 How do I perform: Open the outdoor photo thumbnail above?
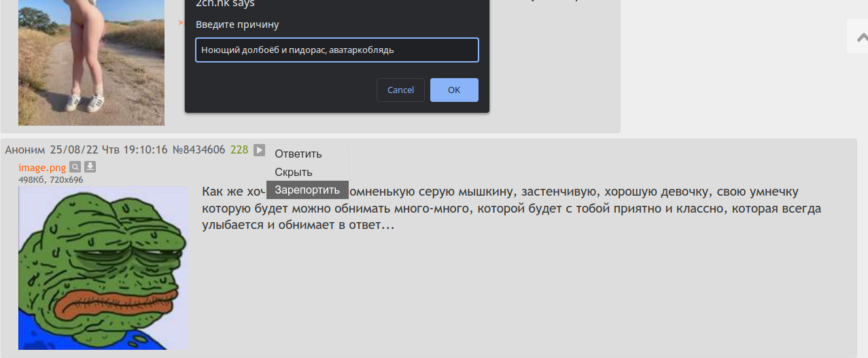91,62
